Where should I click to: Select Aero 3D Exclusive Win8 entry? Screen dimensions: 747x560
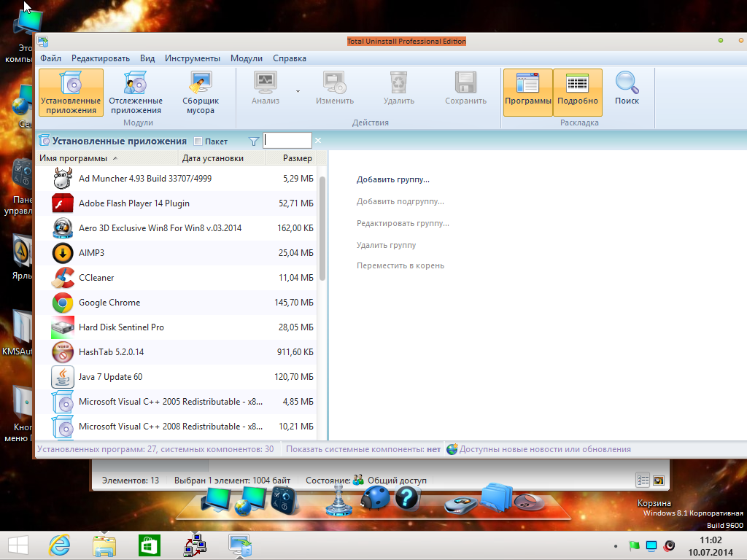point(176,228)
